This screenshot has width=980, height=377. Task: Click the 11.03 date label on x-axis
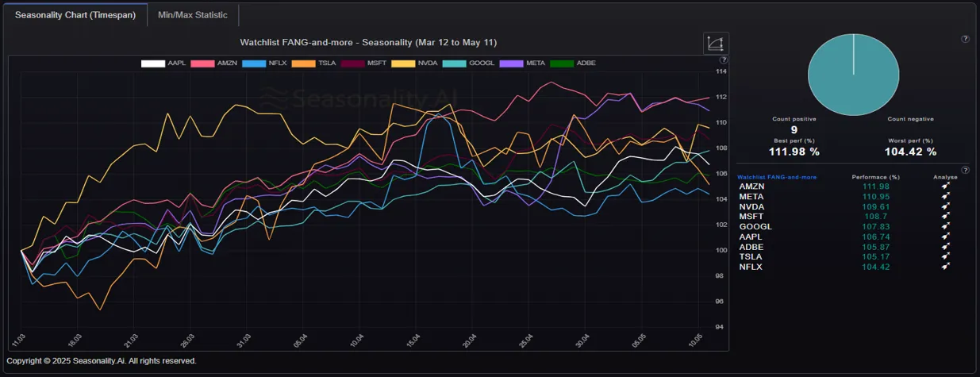(x=20, y=340)
